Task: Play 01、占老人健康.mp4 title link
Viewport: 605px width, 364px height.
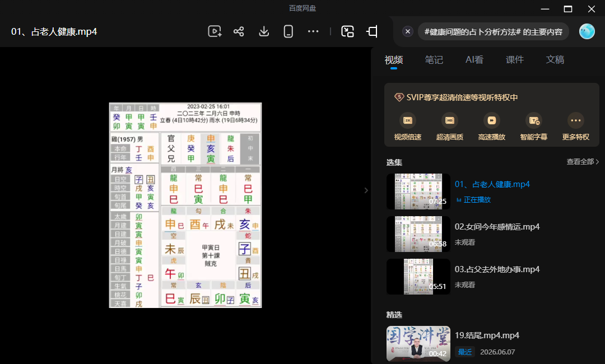Action: click(x=492, y=184)
